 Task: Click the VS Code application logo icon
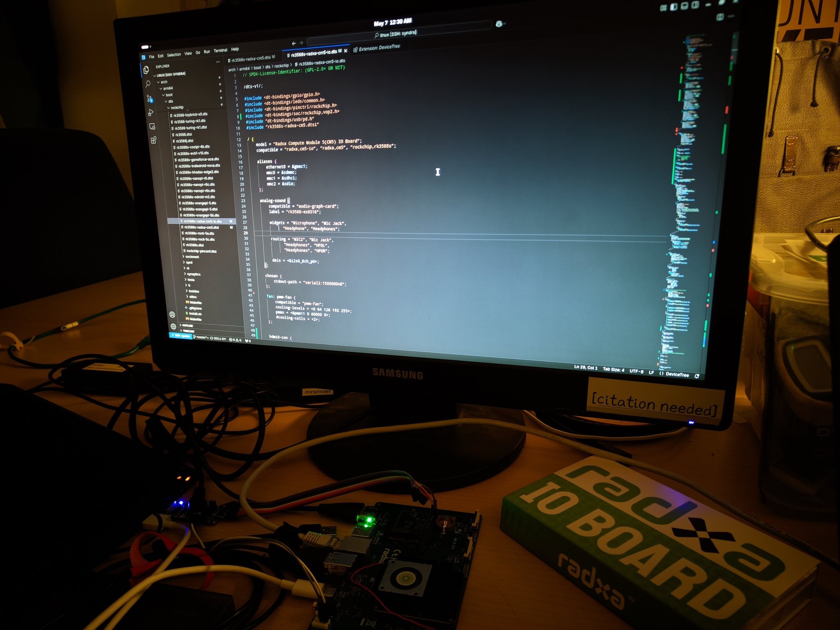click(x=144, y=57)
